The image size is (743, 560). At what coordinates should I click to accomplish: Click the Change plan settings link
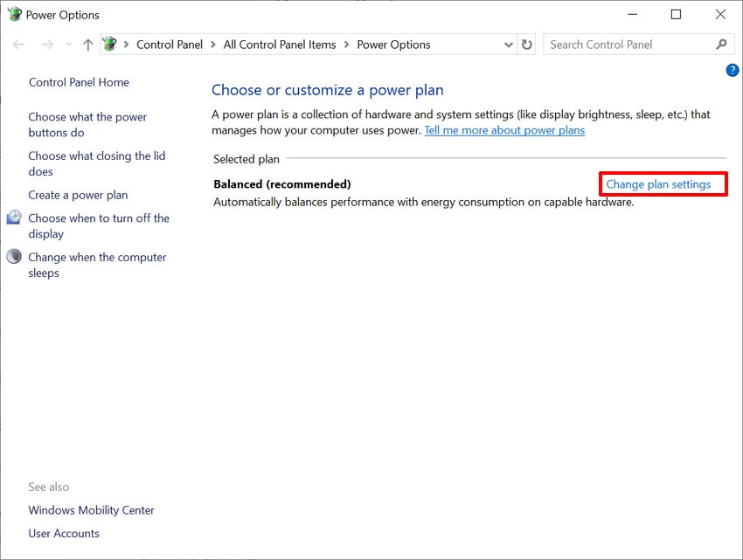click(662, 183)
